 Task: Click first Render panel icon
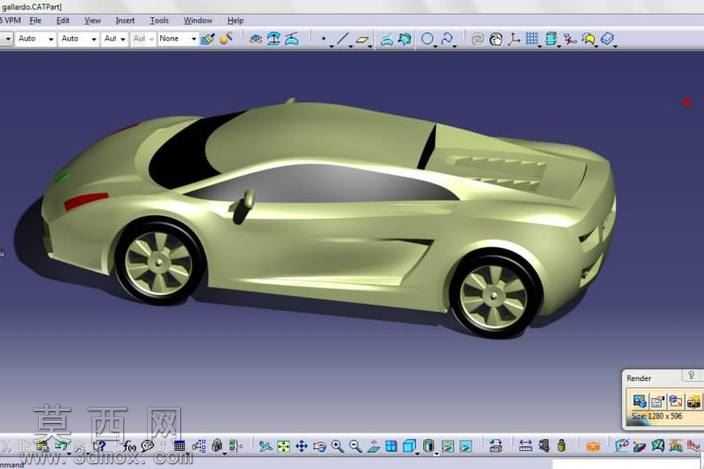639,401
